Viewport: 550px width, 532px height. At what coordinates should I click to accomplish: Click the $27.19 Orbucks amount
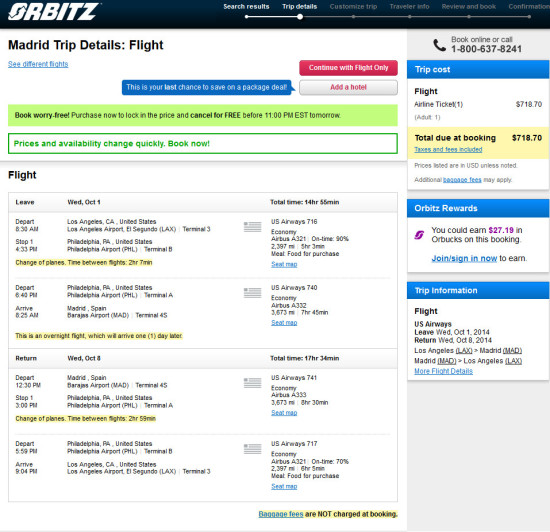(501, 230)
